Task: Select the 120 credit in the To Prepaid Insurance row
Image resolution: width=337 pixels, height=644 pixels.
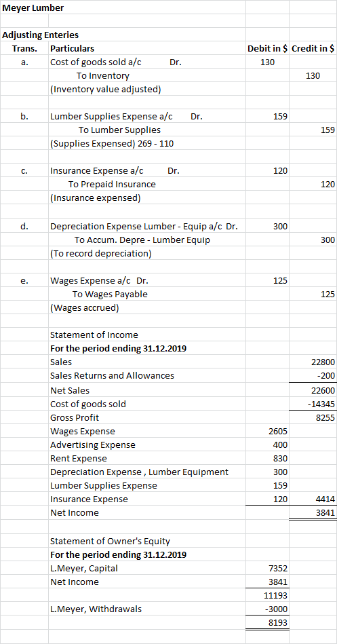Action: 328,185
